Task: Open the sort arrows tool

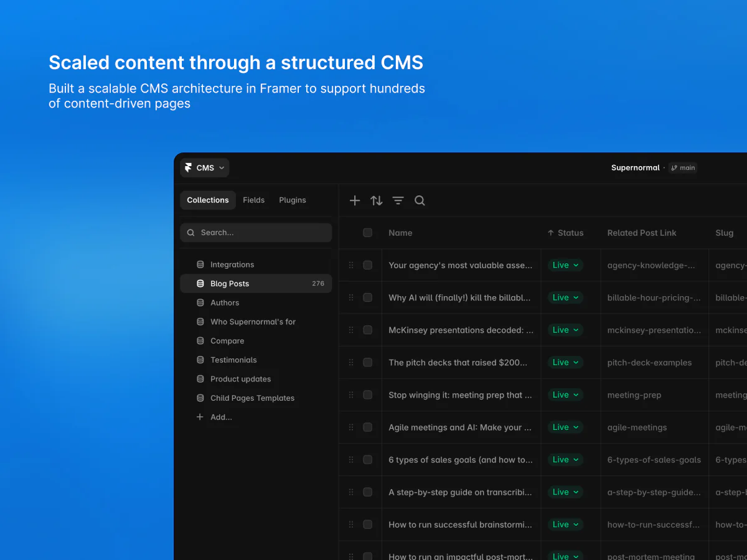Action: [377, 200]
